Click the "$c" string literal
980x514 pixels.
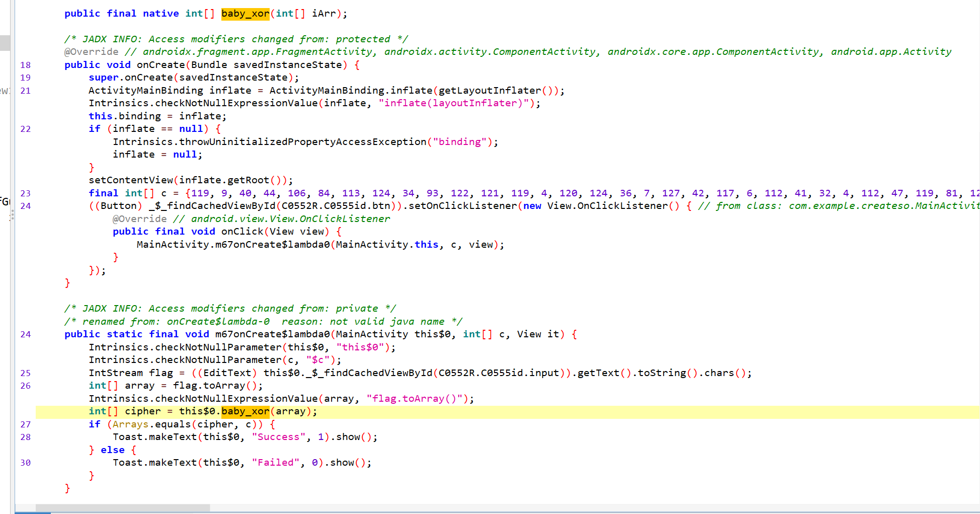coord(318,360)
